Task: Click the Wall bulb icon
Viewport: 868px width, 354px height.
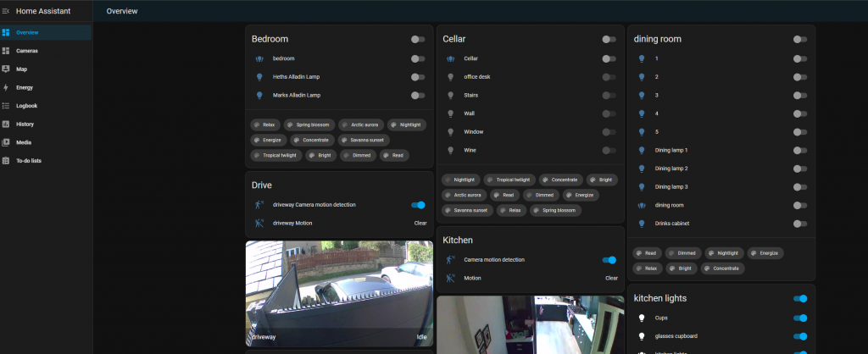Action: 451,113
